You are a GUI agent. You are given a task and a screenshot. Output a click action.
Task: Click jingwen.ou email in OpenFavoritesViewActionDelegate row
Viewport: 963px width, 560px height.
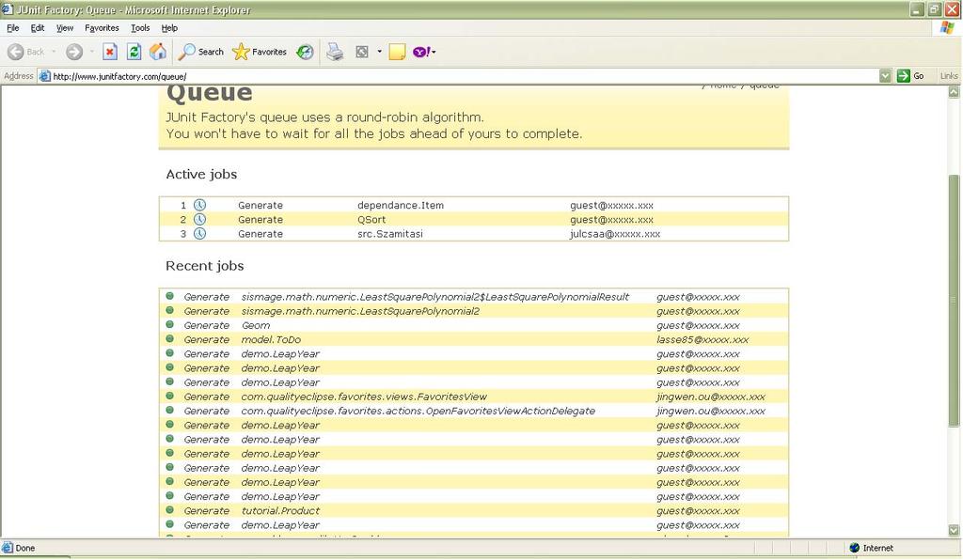tap(711, 411)
